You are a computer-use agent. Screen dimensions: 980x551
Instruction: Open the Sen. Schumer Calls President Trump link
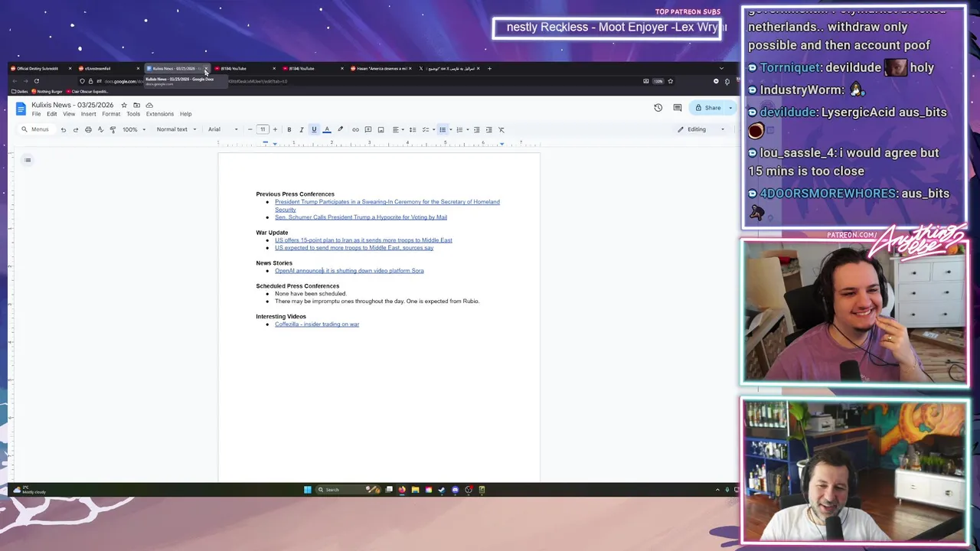click(361, 217)
